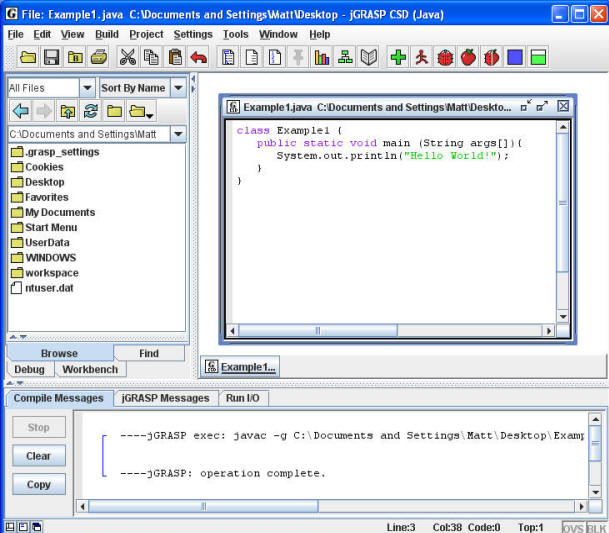Switch to the Workbench tab
Viewport: 609px width, 533px height.
coord(90,369)
